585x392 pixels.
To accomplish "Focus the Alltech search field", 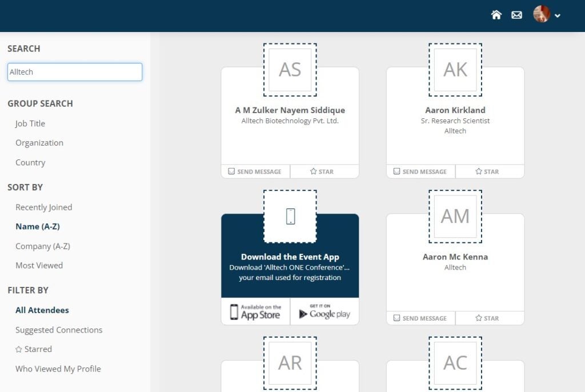I will point(75,71).
